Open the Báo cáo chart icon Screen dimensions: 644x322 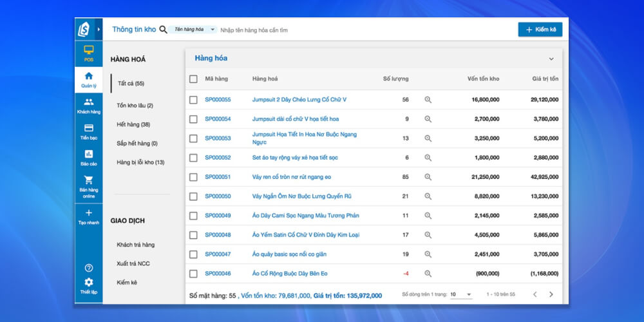click(x=89, y=154)
